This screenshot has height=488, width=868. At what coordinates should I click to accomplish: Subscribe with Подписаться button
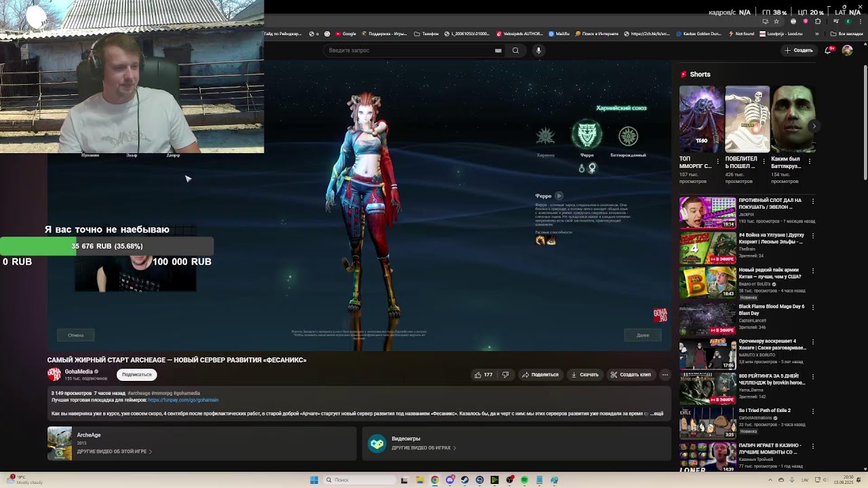tap(137, 374)
